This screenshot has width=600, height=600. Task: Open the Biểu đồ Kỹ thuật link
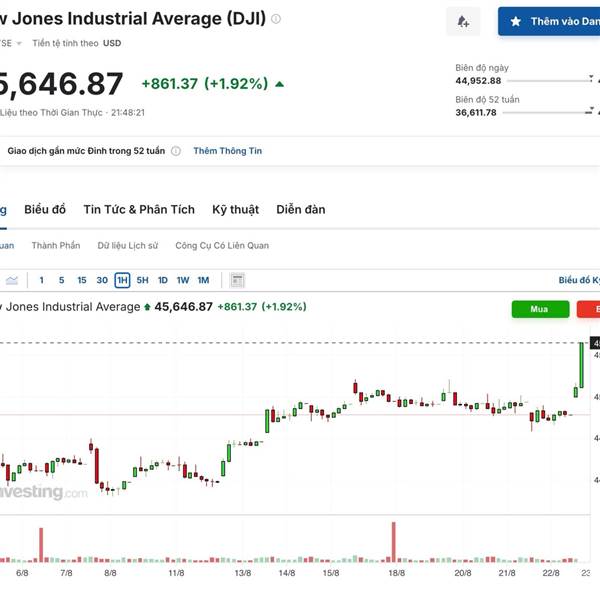pos(579,280)
